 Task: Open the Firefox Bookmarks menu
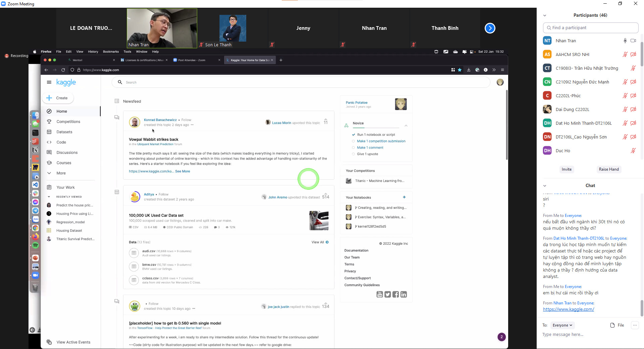coord(111,52)
